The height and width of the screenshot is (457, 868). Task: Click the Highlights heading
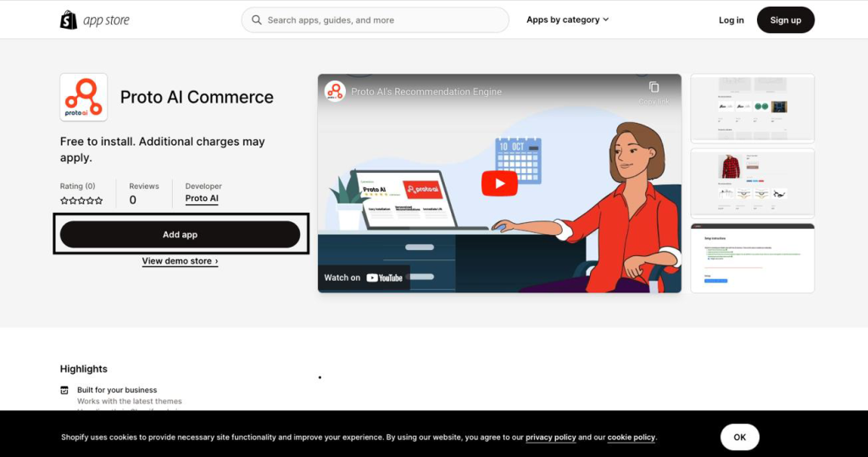pyautogui.click(x=84, y=369)
